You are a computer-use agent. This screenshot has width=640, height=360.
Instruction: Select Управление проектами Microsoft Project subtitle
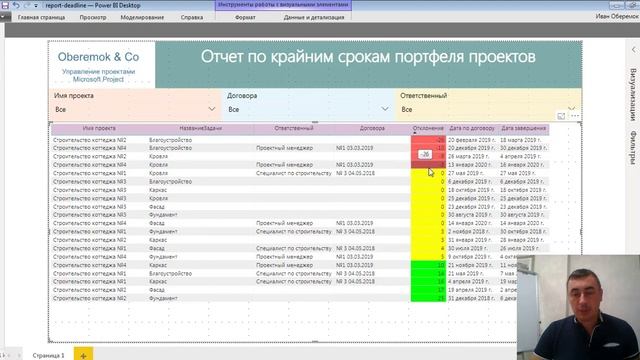[98, 76]
